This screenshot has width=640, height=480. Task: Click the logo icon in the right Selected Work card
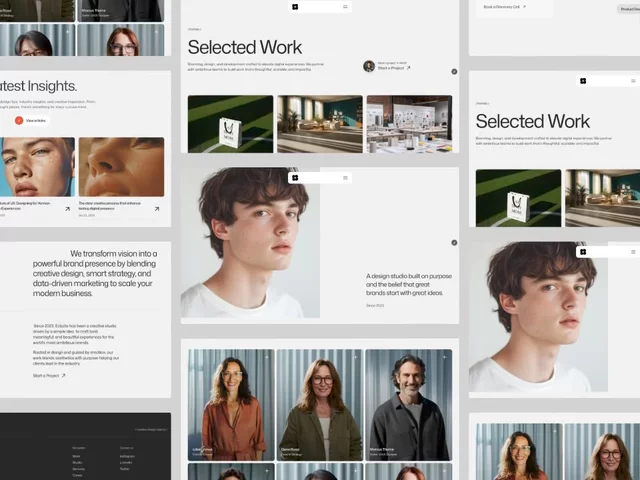583,81
